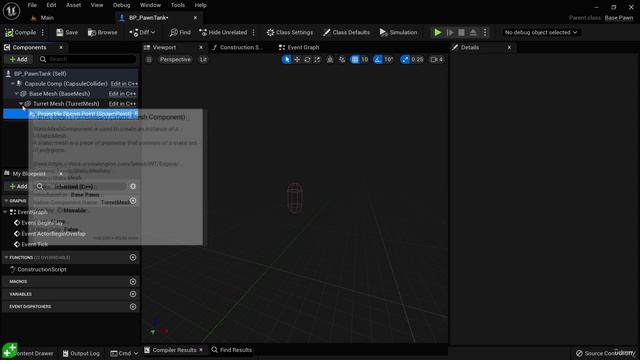640x360 pixels.
Task: Open the Lit view mode dropdown
Action: (203, 60)
